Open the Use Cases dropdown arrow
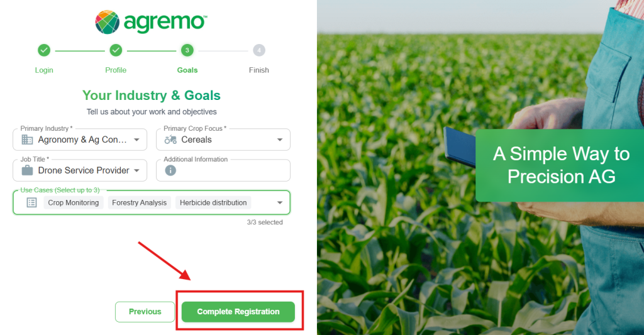The image size is (644, 335). pyautogui.click(x=280, y=202)
